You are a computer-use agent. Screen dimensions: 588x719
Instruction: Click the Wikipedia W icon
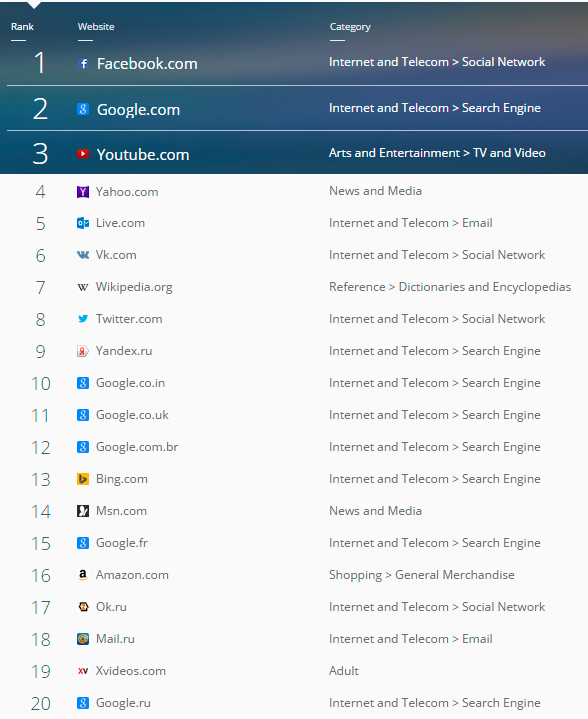[83, 288]
